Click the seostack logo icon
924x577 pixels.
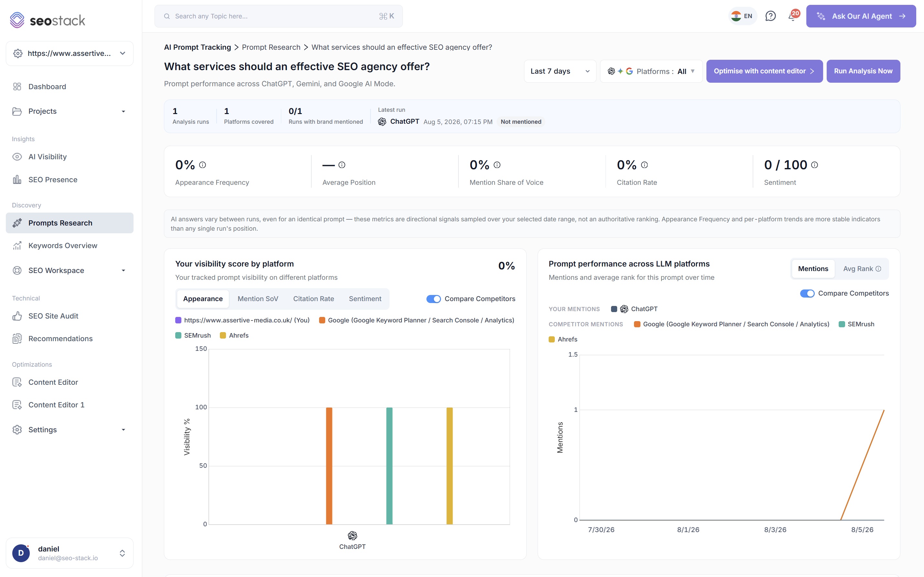pyautogui.click(x=17, y=20)
